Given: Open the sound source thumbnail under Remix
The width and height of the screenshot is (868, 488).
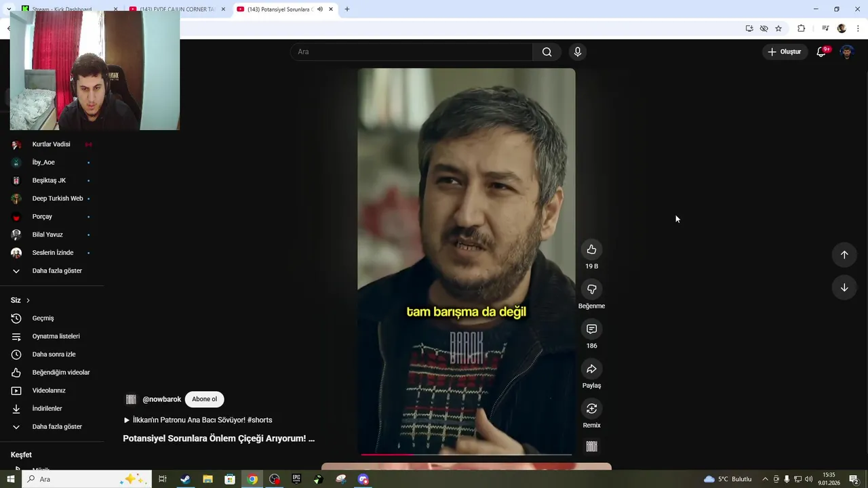Looking at the screenshot, I should [591, 446].
